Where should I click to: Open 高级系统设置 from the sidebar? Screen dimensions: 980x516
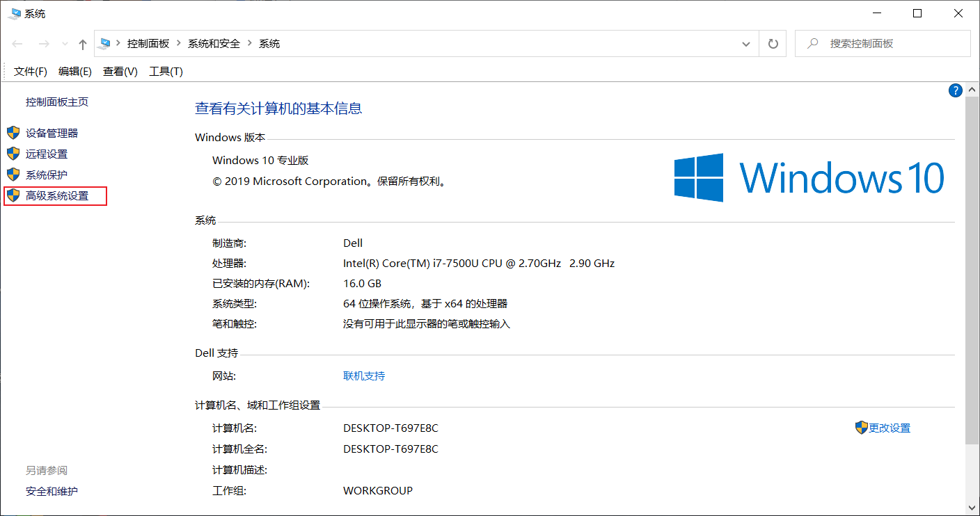click(x=57, y=196)
